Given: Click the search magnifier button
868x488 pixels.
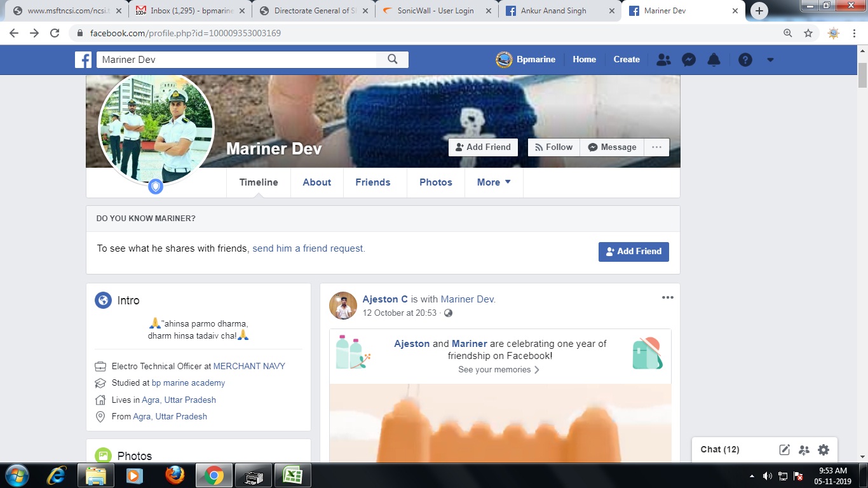Looking at the screenshot, I should point(393,59).
